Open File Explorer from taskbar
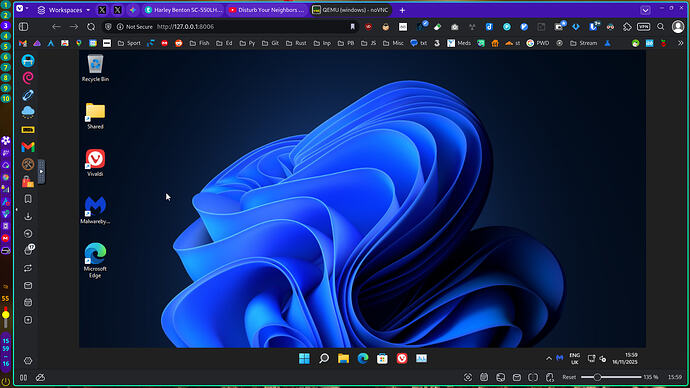690x388 pixels. click(343, 359)
